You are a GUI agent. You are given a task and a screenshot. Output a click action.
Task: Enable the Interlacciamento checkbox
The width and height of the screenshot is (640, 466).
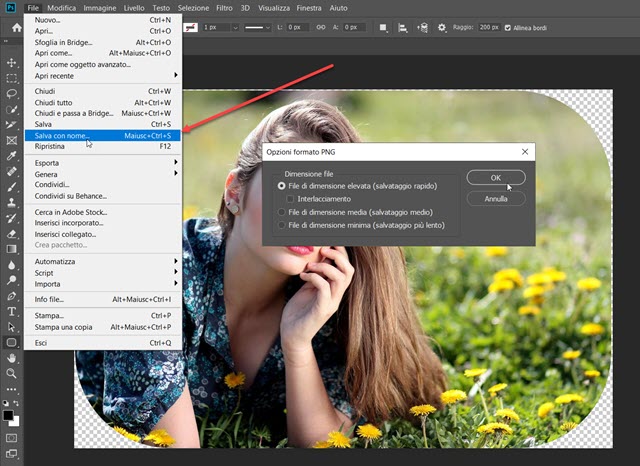[290, 199]
